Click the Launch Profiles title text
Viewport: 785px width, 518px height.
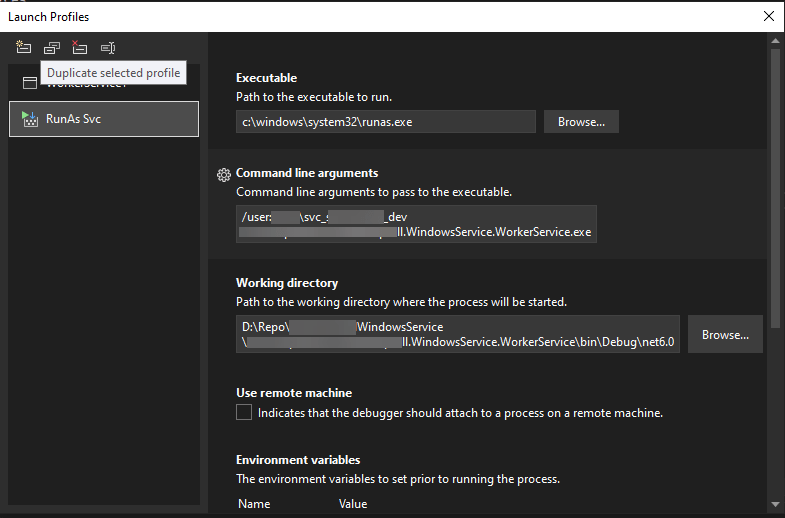click(x=49, y=17)
